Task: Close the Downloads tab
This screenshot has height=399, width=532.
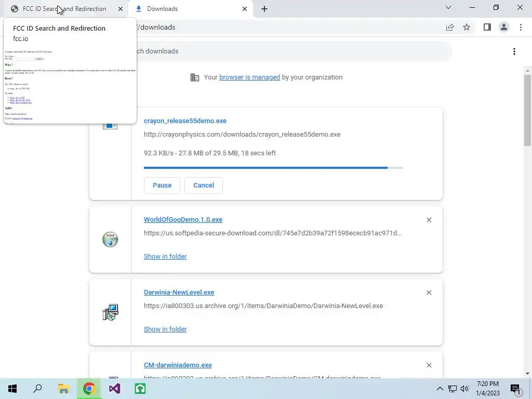Action: tap(245, 9)
